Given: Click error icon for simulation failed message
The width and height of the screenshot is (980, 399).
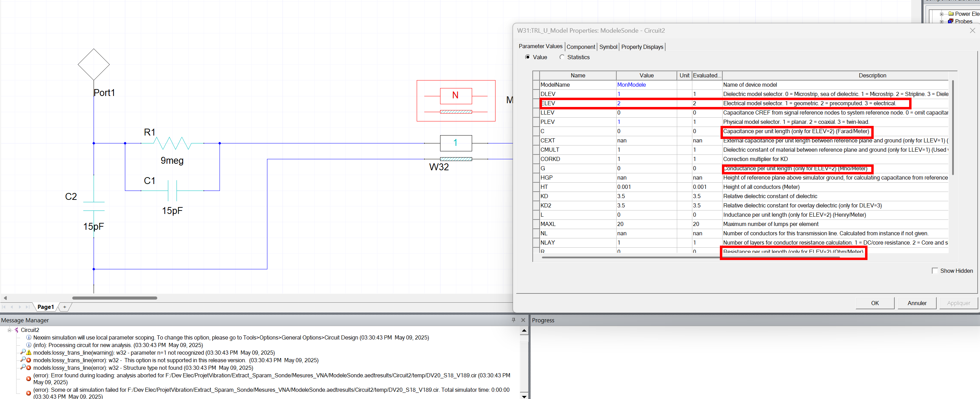Looking at the screenshot, I should click(29, 393).
